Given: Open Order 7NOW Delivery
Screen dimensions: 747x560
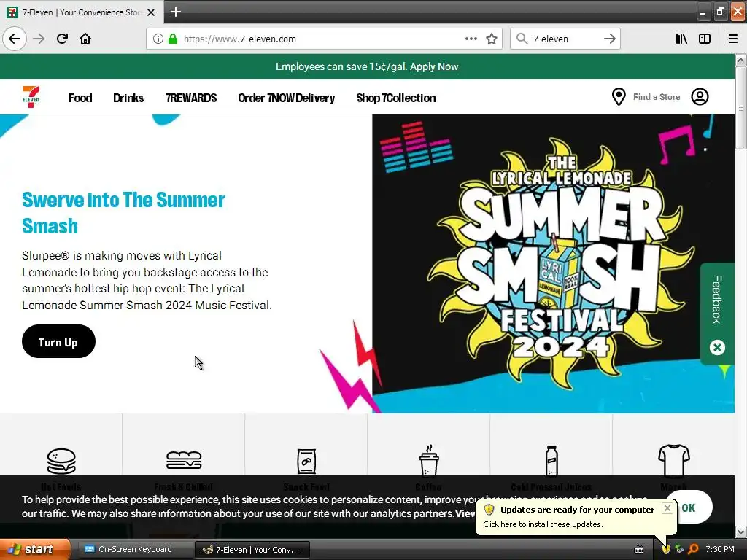Looking at the screenshot, I should [x=286, y=98].
